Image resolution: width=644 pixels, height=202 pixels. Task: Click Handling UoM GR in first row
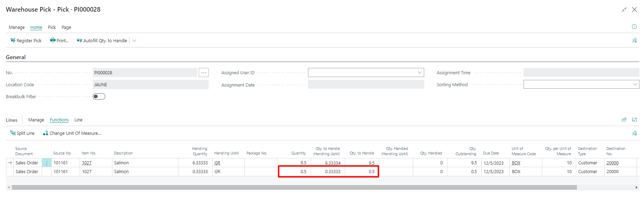point(217,163)
